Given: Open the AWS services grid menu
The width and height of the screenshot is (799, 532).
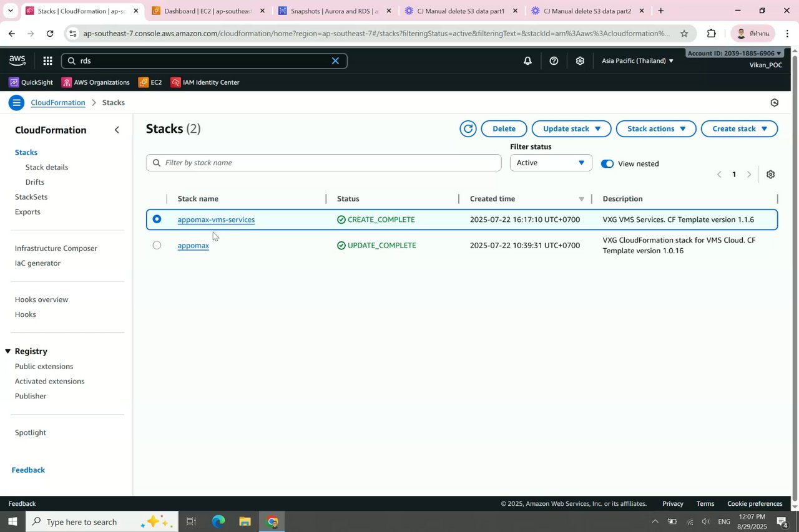Looking at the screenshot, I should pyautogui.click(x=47, y=60).
